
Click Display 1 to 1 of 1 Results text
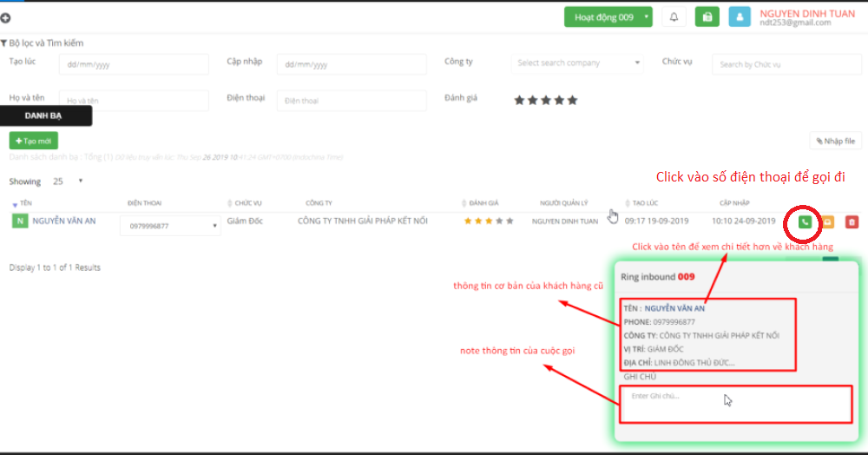pyautogui.click(x=55, y=267)
